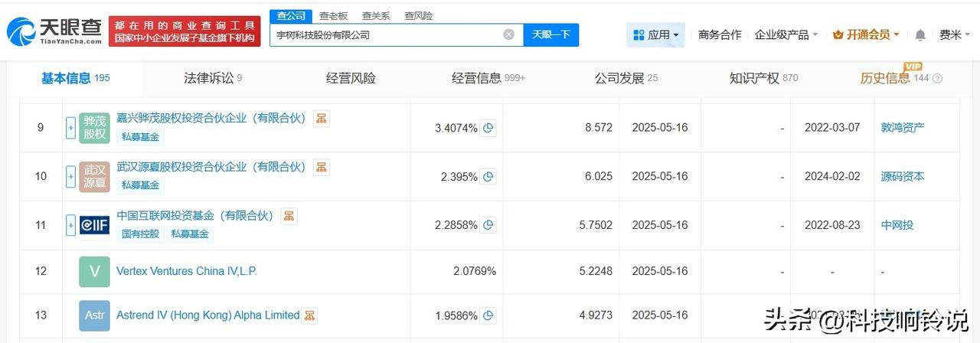The image size is (980, 343).
Task: Switch to 知识产权 tab
Action: coord(764,78)
